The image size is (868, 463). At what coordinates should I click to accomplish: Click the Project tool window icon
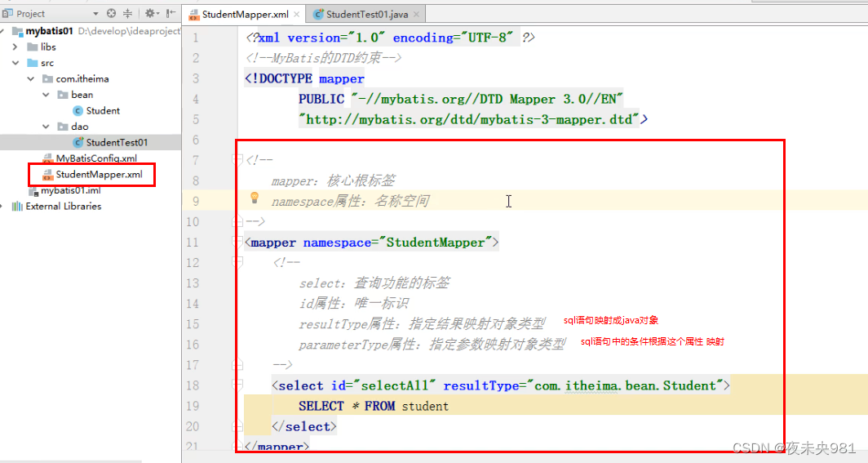pos(7,13)
